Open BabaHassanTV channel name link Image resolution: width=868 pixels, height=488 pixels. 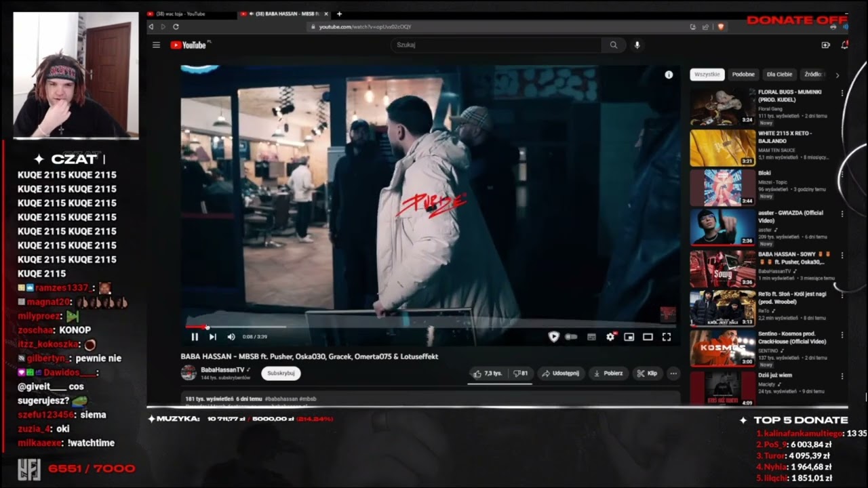click(x=222, y=370)
